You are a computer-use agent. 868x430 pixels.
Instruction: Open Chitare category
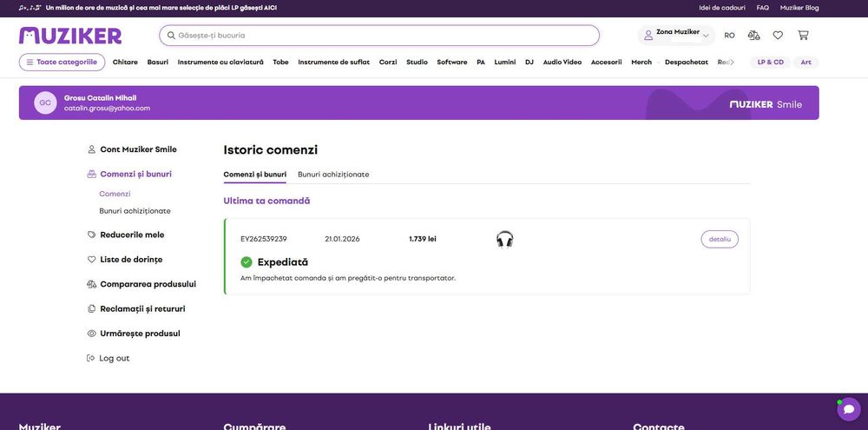click(125, 62)
